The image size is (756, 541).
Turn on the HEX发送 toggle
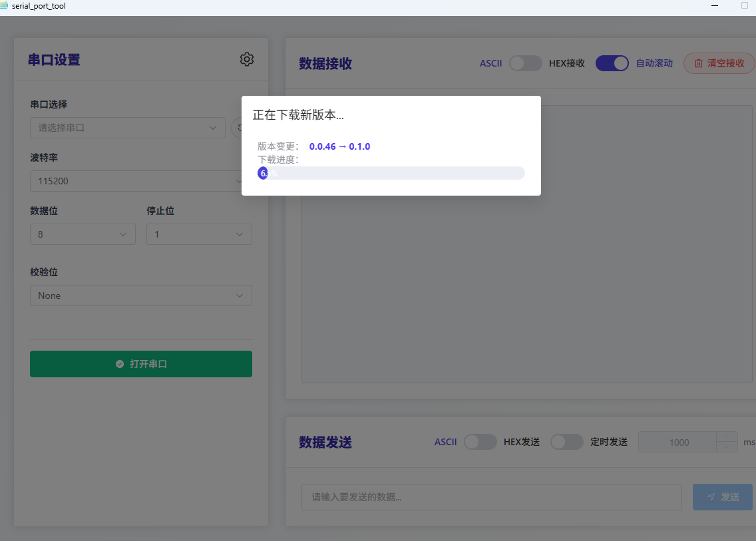tap(480, 441)
